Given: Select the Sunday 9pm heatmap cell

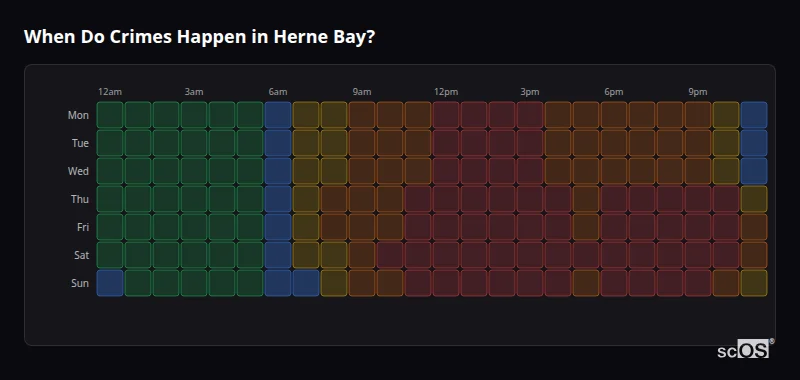Looking at the screenshot, I should tap(698, 283).
